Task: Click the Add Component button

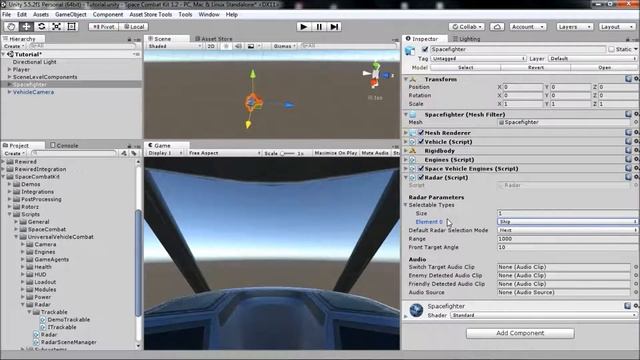Action: point(520,333)
